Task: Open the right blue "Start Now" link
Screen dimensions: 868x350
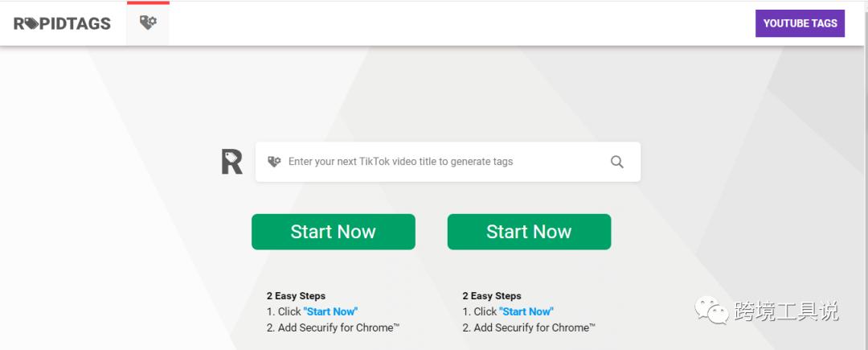Action: coord(526,311)
